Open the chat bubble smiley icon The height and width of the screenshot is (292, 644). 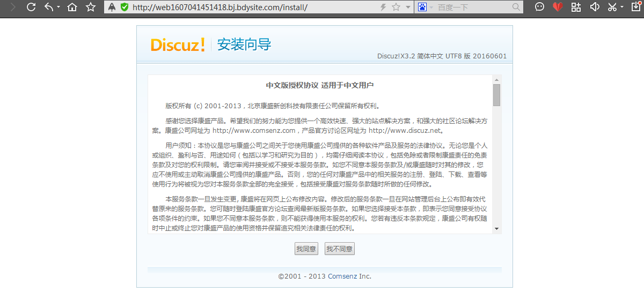(x=540, y=8)
